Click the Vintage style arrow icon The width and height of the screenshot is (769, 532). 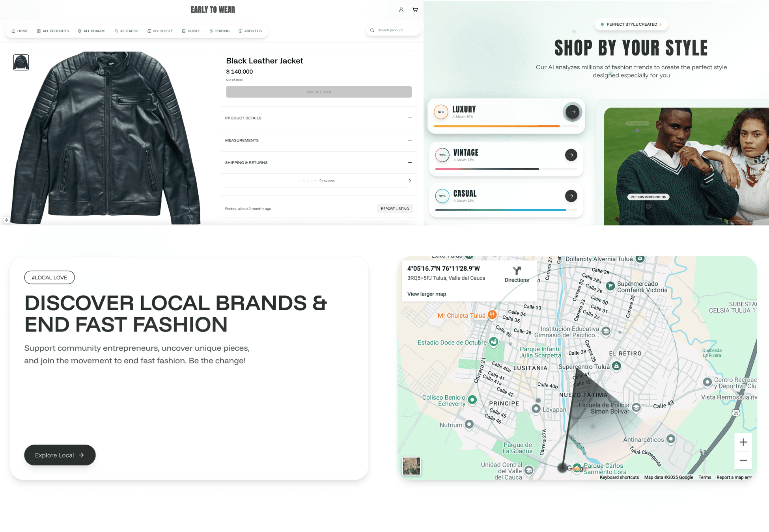point(571,155)
